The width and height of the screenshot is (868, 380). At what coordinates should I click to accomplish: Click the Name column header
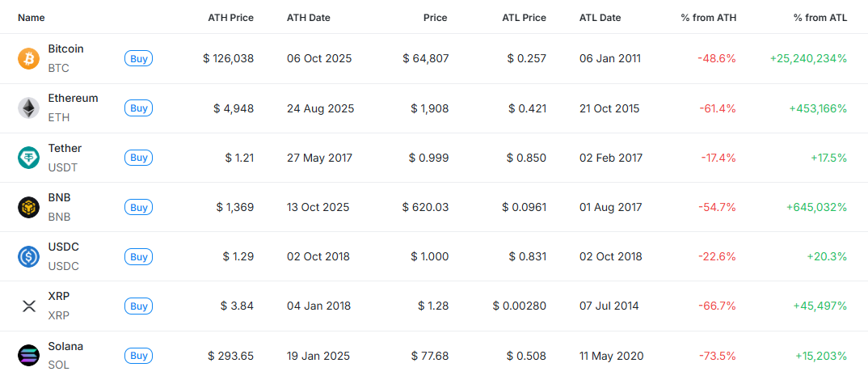(x=32, y=17)
